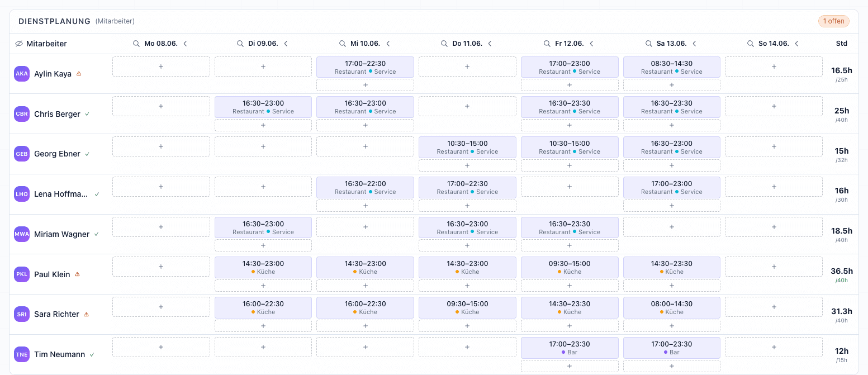The image size is (868, 375).
Task: Click the name Miriam Wagner
Action: pyautogui.click(x=61, y=234)
